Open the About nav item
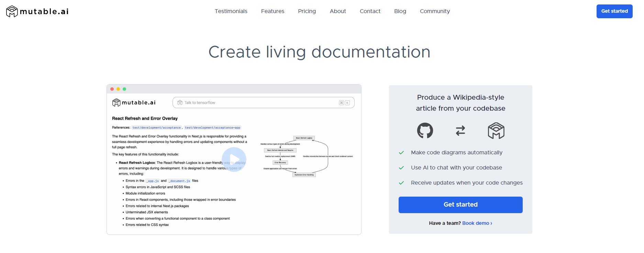644x253 pixels. [x=338, y=11]
